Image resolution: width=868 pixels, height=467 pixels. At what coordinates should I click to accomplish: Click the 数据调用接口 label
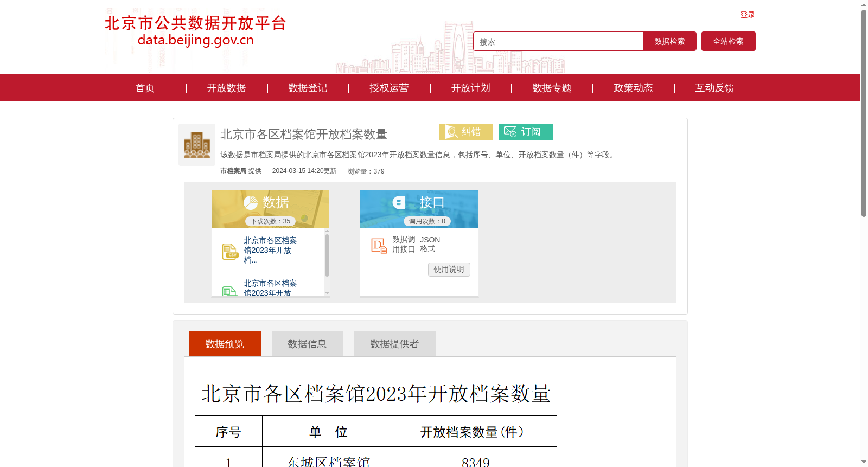404,244
